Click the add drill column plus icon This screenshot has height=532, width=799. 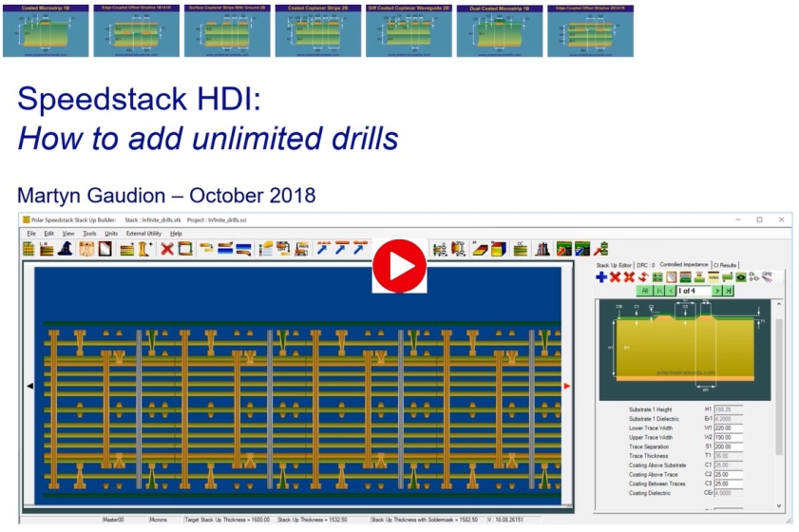(x=144, y=249)
